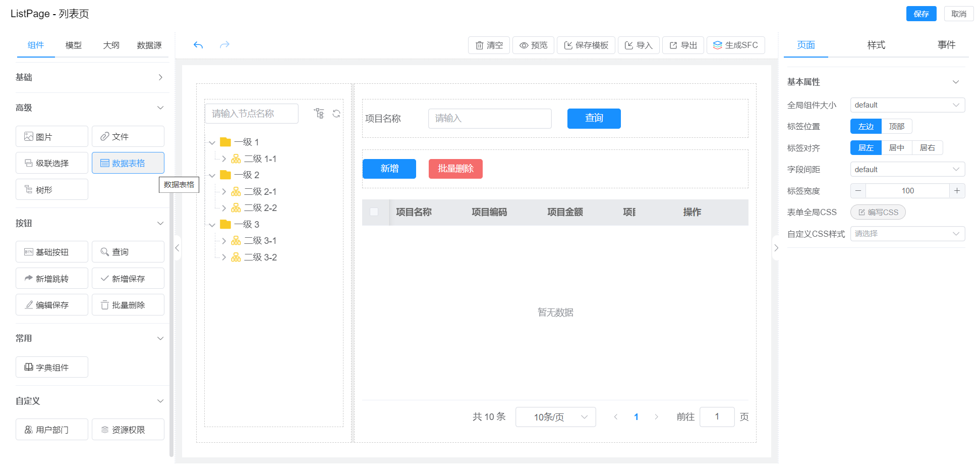Open the 自定义CSS样式 dropdown
Image resolution: width=980 pixels, height=472 pixels.
(x=908, y=234)
